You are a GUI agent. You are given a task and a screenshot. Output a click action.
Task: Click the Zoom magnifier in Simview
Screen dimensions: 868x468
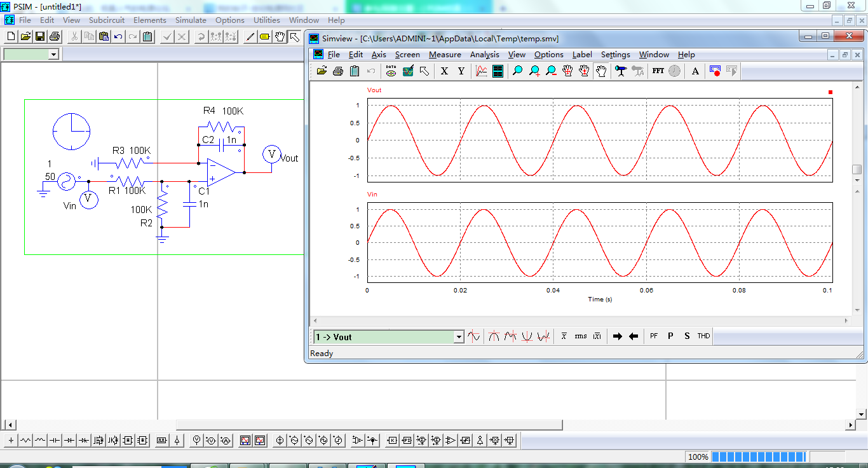(x=518, y=71)
